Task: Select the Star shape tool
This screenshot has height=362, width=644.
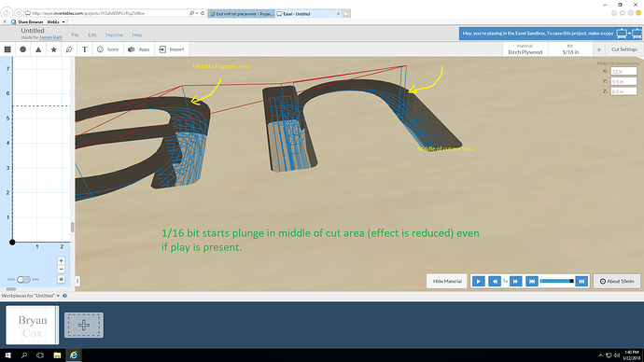Action: click(x=54, y=49)
